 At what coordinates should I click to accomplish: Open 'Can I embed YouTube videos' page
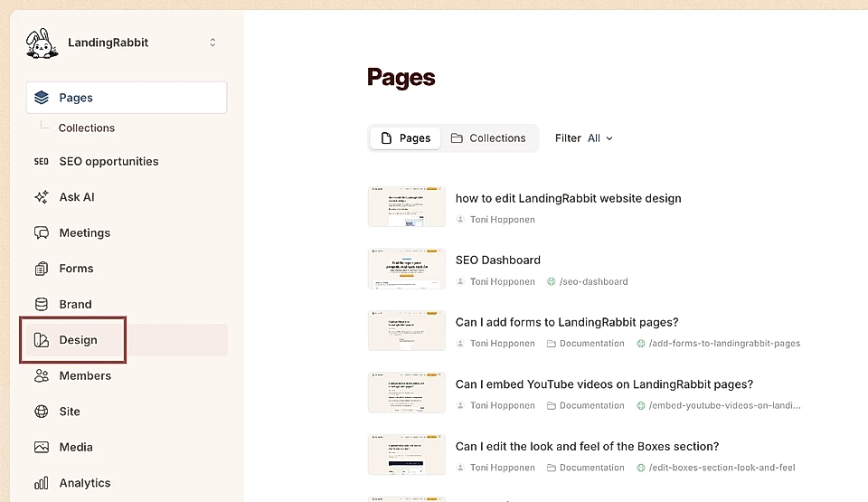pyautogui.click(x=604, y=384)
